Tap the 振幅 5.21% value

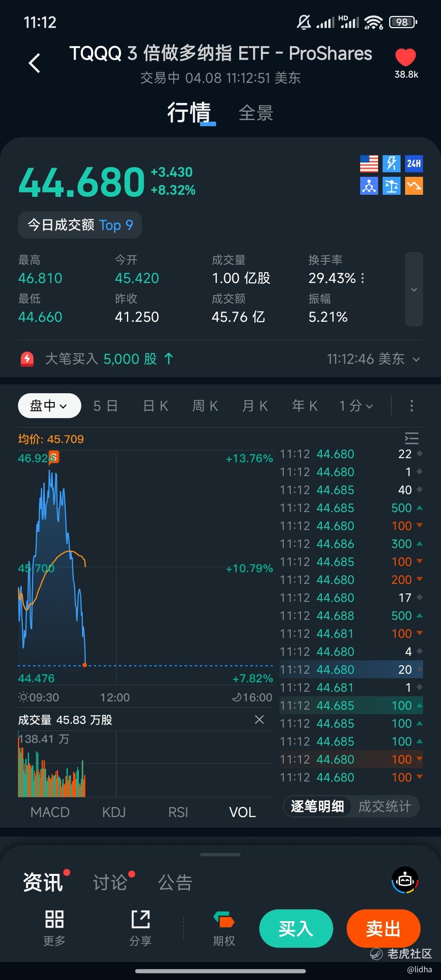click(x=328, y=317)
